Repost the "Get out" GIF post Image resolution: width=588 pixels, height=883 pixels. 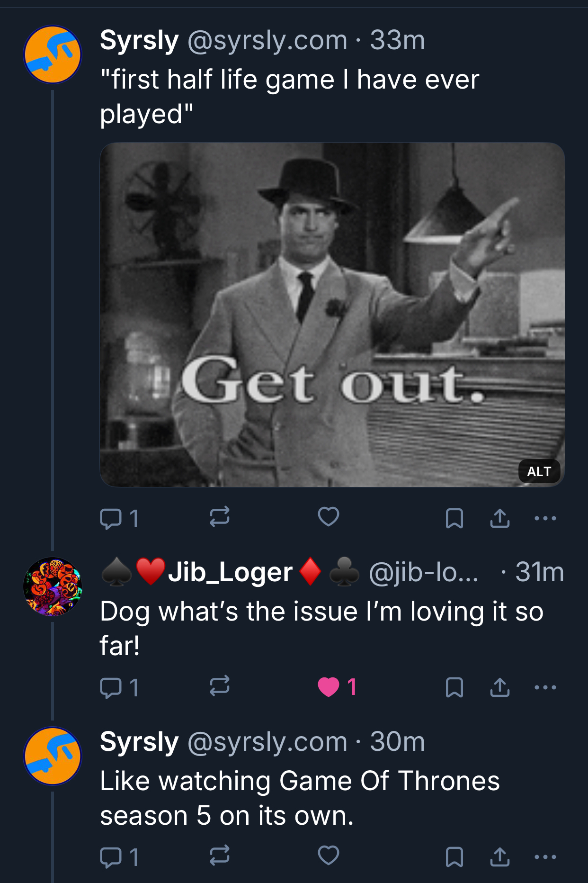click(x=220, y=517)
